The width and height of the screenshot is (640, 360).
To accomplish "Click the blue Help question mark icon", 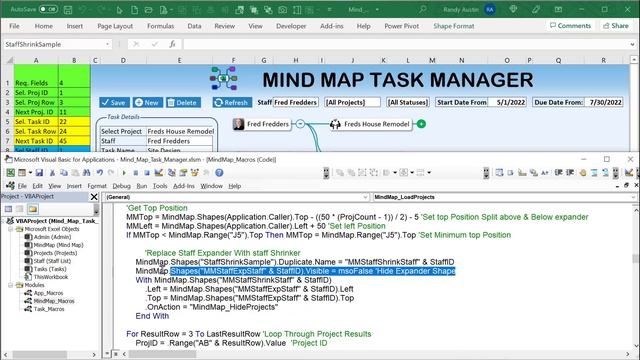I will (219, 173).
